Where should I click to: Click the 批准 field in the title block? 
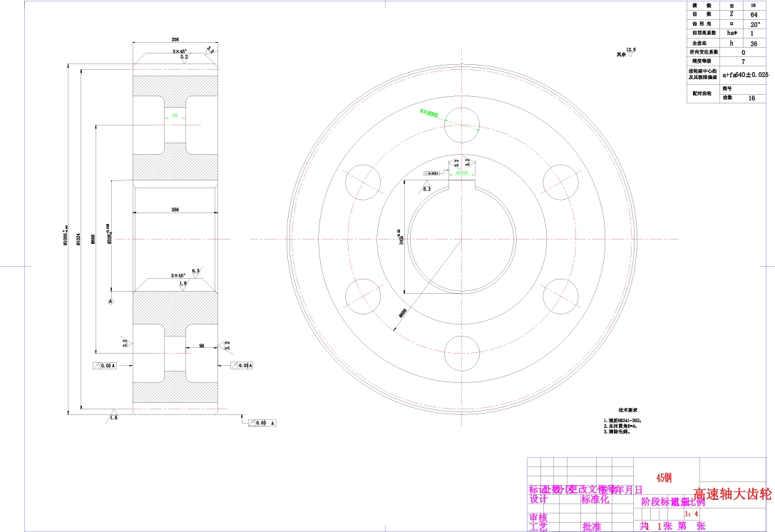[590, 525]
